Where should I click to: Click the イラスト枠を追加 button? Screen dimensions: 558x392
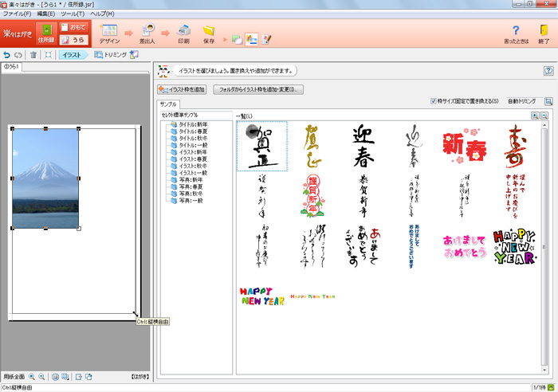click(182, 89)
